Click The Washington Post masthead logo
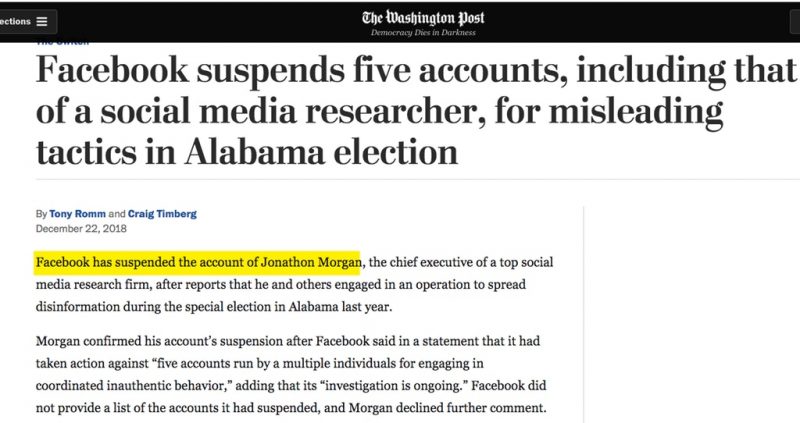This screenshot has height=423, width=800. click(x=423, y=18)
